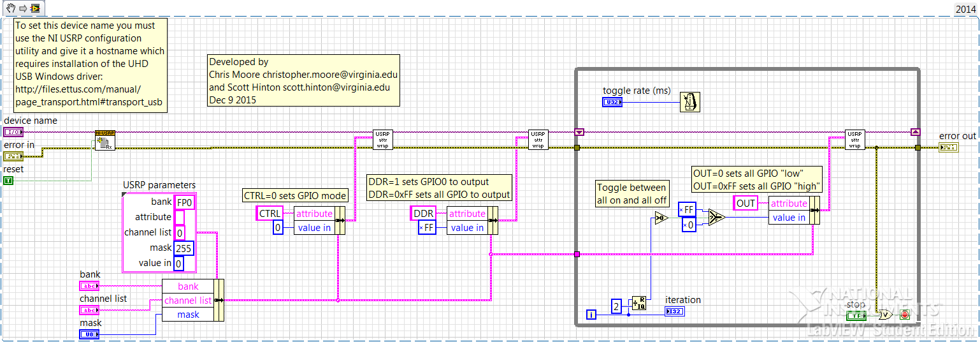Click the niUSRP Open Rx Session VI icon
The height and width of the screenshot is (342, 980).
[104, 140]
